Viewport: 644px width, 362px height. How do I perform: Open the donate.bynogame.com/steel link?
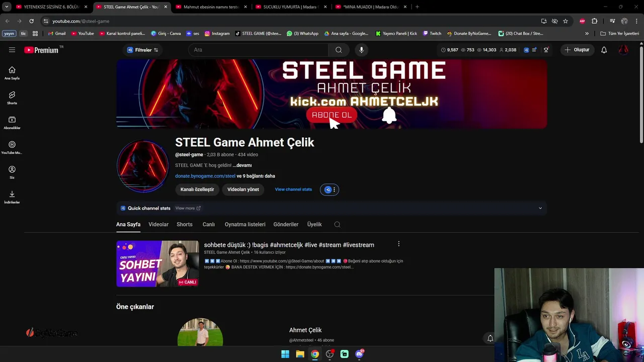(205, 176)
